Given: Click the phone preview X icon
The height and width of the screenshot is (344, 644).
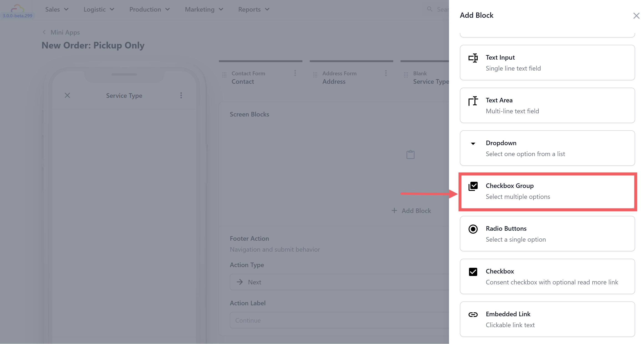Looking at the screenshot, I should tap(67, 95).
